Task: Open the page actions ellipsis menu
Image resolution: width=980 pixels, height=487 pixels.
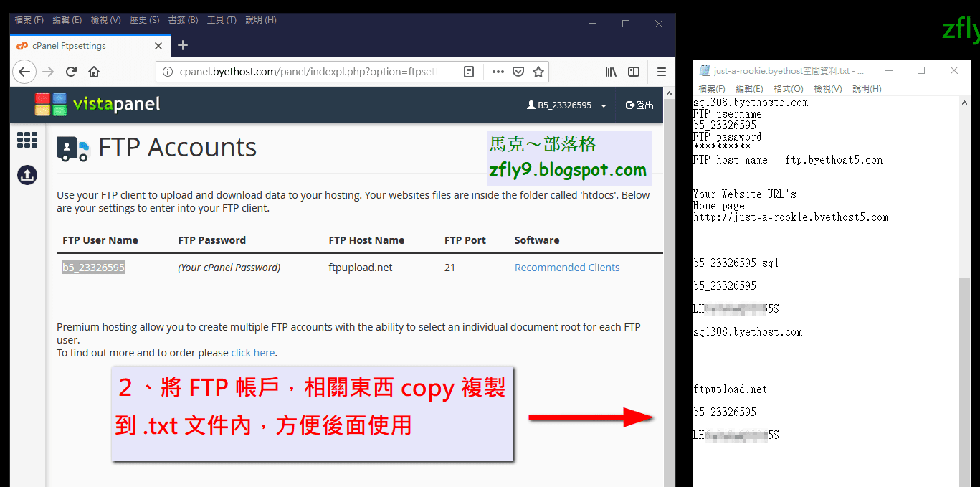Action: (x=498, y=72)
